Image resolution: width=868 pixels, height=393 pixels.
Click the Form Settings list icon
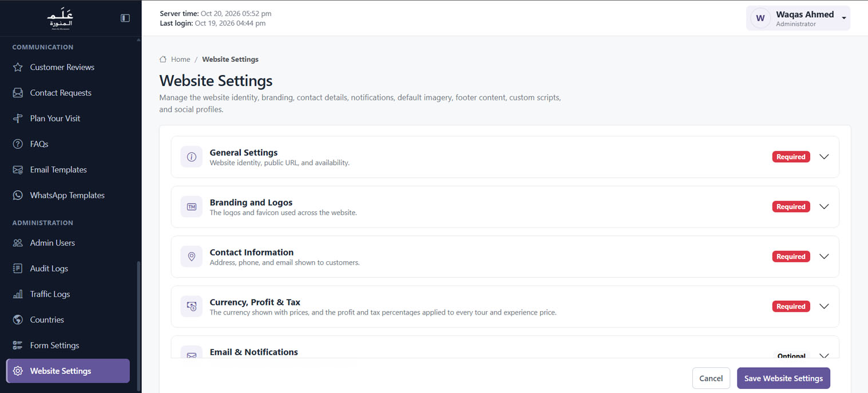(18, 345)
